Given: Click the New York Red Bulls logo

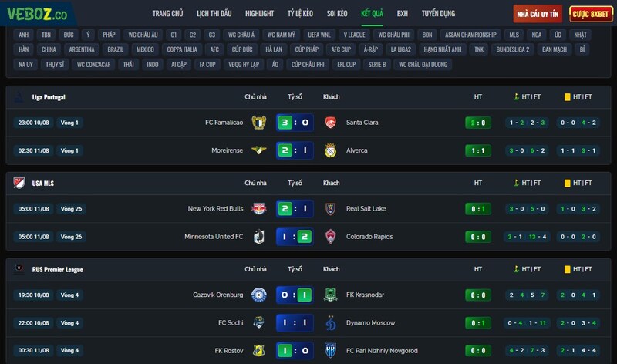Looking at the screenshot, I should click(x=259, y=208).
